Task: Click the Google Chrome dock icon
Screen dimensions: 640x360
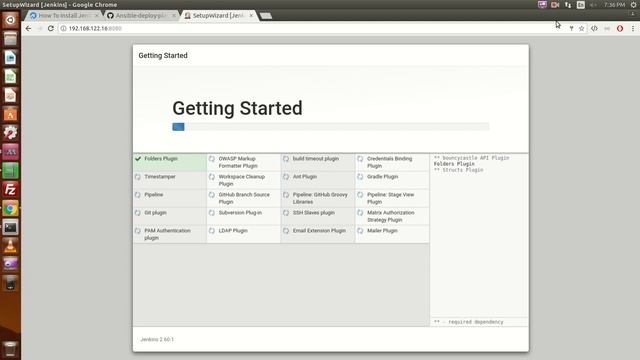Action: [10, 209]
